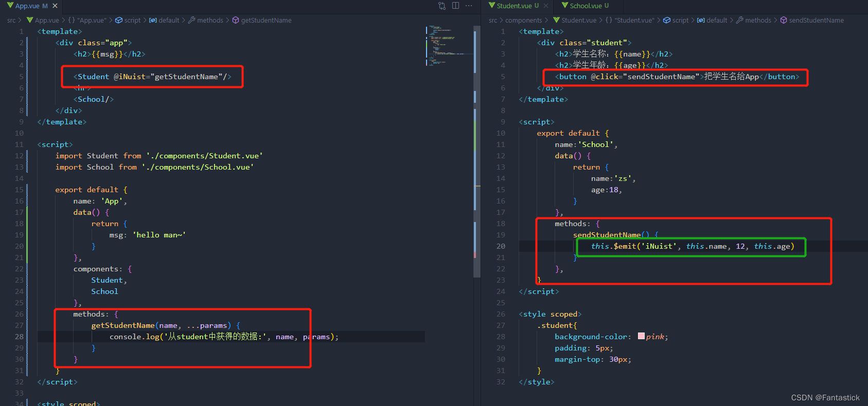
Task: Open getStudentName breadcrumb
Action: pos(262,20)
